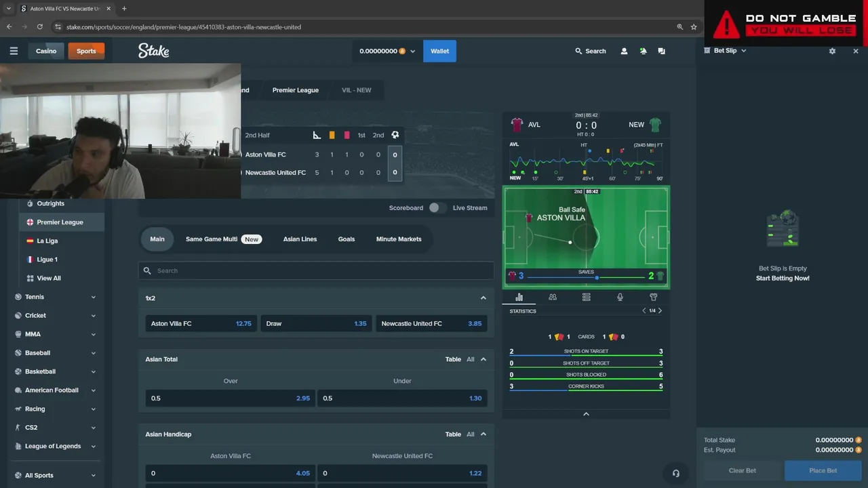Click the browser reload button
This screenshot has width=868, height=488.
coord(40,26)
